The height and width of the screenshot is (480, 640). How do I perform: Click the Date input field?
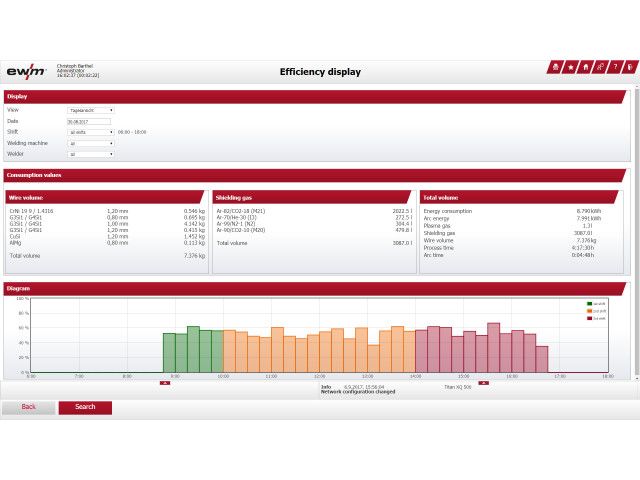[x=88, y=121]
